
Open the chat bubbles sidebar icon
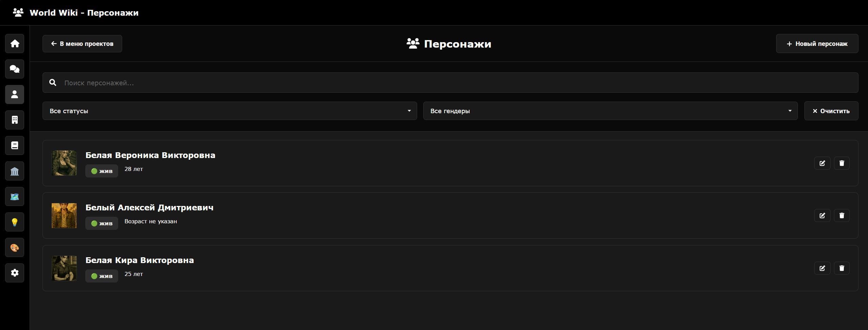tap(15, 69)
